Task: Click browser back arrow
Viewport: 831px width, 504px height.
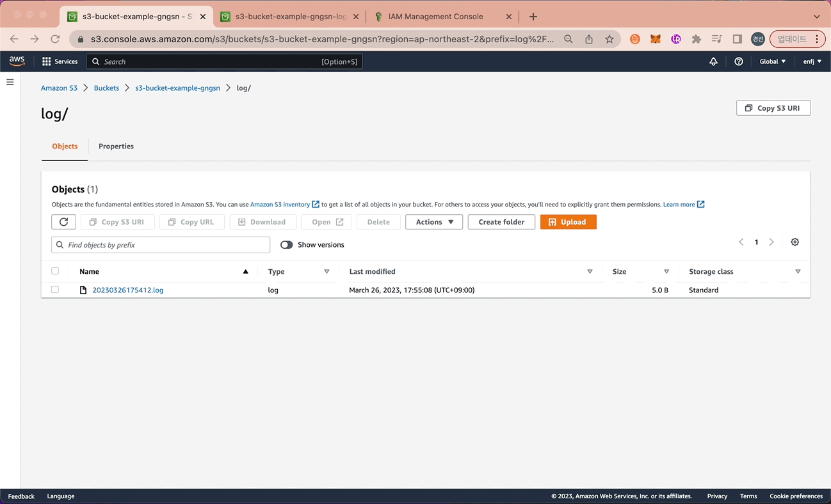Action: (14, 39)
